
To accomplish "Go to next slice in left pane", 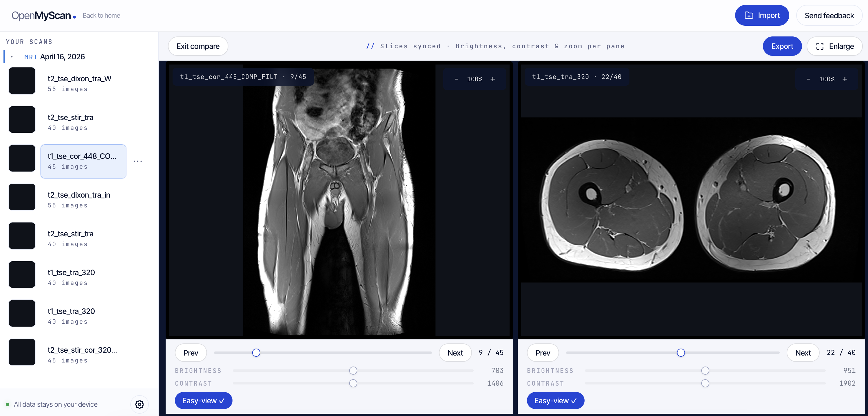I will (455, 353).
